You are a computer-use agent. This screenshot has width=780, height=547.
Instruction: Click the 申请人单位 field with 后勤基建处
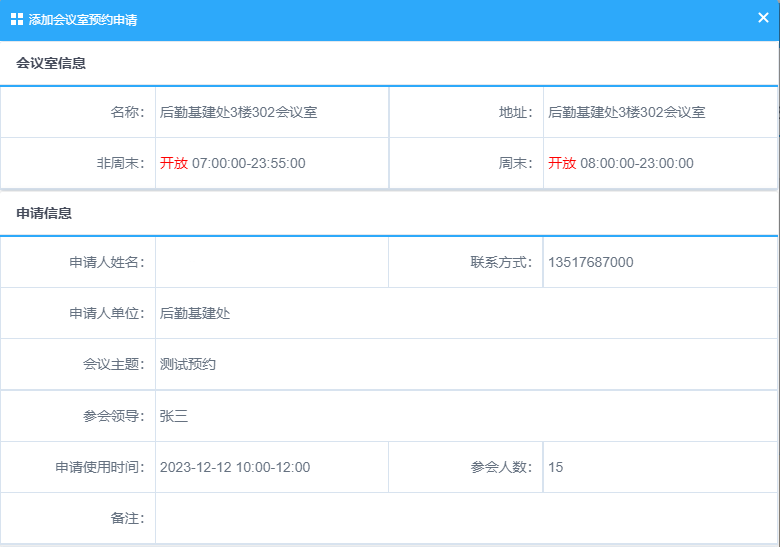point(466,313)
